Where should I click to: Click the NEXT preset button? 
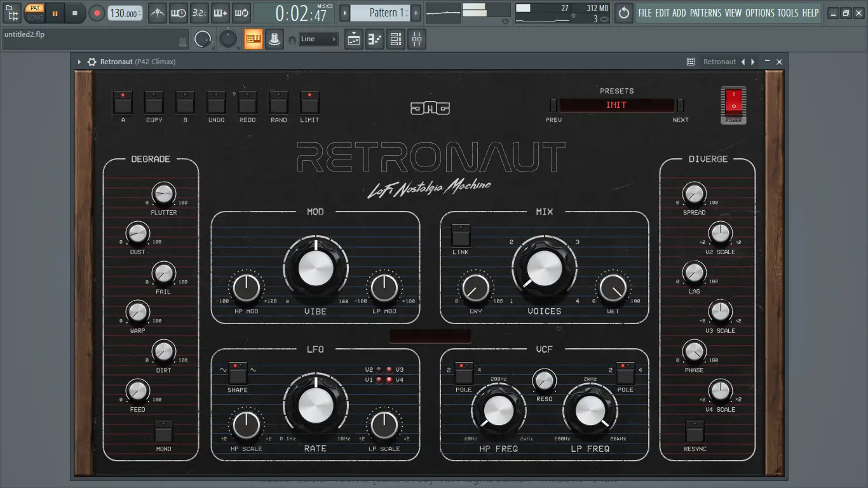click(x=680, y=105)
